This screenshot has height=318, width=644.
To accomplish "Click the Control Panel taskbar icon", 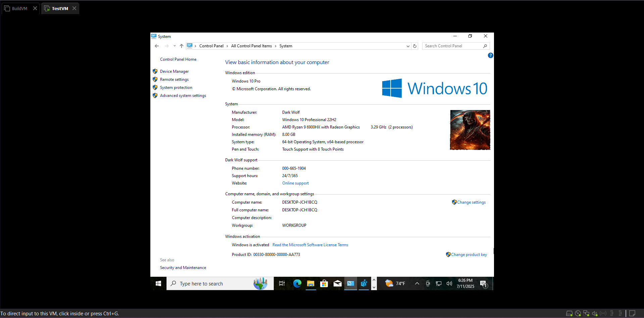I will pyautogui.click(x=351, y=283).
